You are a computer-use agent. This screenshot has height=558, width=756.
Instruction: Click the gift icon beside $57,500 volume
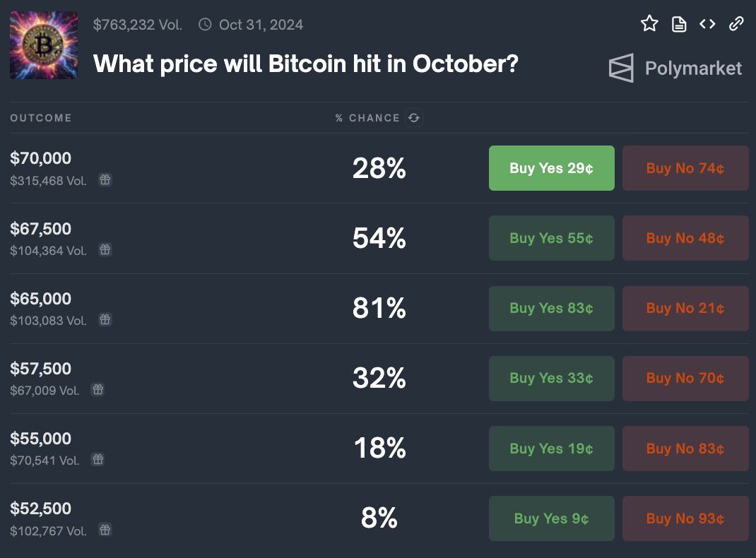point(98,389)
